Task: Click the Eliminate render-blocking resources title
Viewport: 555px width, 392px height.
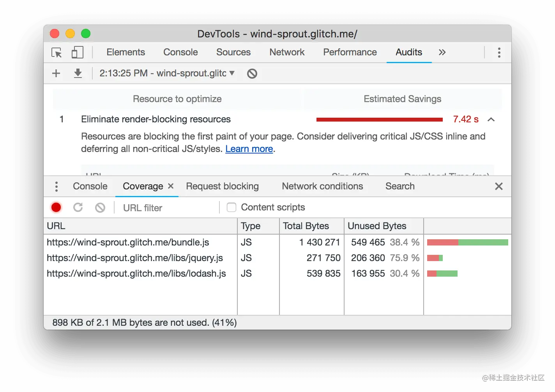Action: point(156,119)
